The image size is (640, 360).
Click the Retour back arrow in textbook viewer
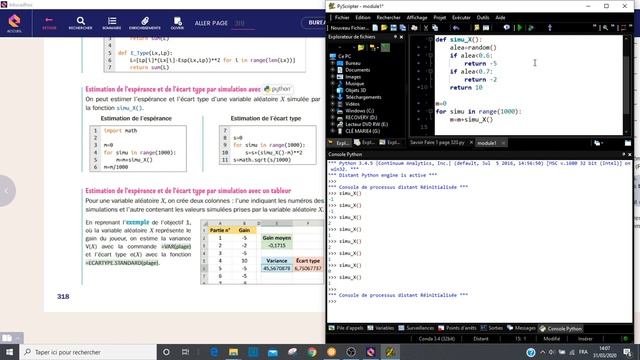(x=49, y=23)
